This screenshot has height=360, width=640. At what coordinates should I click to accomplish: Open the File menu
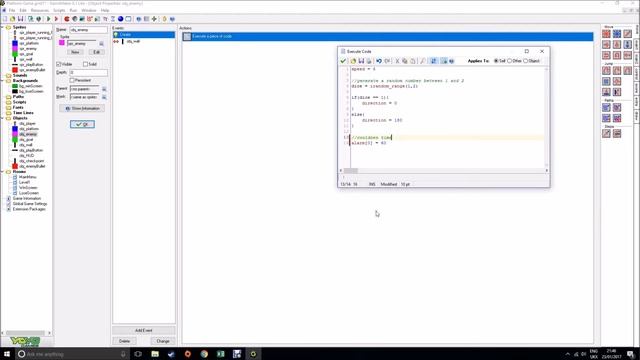[x=12, y=10]
